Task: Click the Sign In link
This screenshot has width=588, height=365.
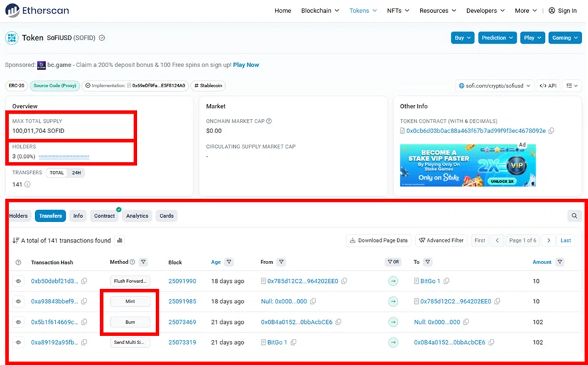Action: pyautogui.click(x=567, y=11)
